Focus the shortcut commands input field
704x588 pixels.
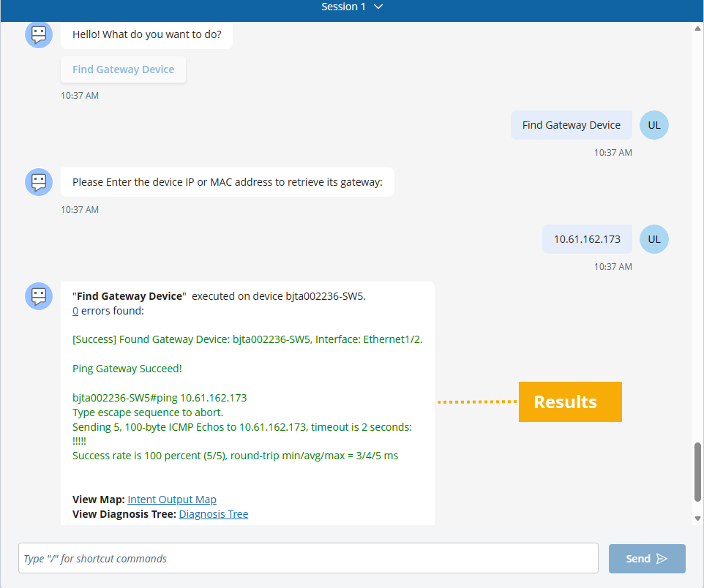click(x=308, y=558)
